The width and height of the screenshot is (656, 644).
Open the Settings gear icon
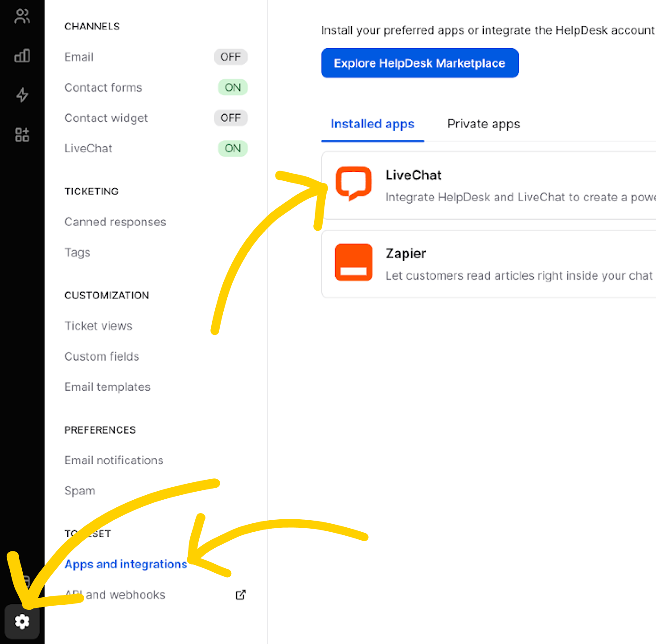coord(22,621)
